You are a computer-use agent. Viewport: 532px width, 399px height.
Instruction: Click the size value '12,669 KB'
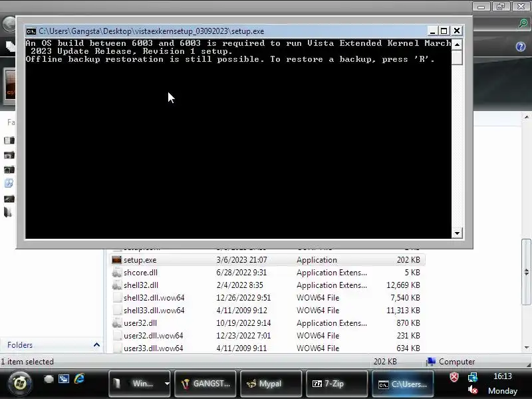pyautogui.click(x=403, y=285)
